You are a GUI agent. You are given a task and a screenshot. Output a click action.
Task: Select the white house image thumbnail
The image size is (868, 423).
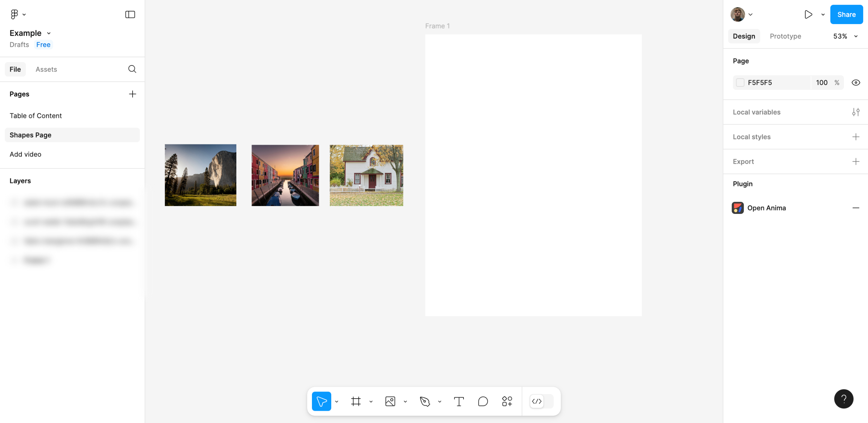[366, 175]
